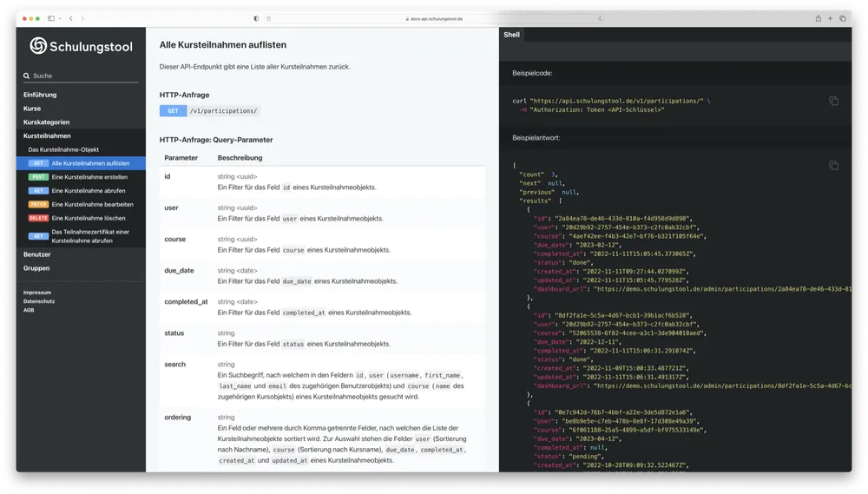Expand the Gruppen section
The width and height of the screenshot is (868, 494).
36,268
